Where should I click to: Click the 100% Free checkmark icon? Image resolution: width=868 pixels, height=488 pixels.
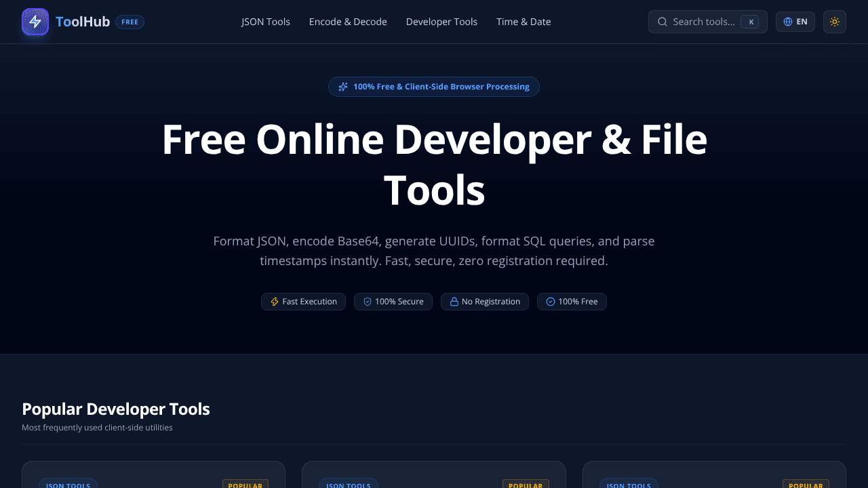(x=551, y=302)
